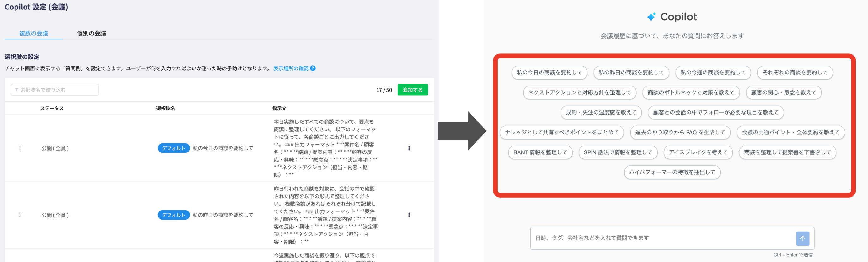Viewport: 868px width, 262px height.
Task: Click the Copilot sparkle logo icon
Action: pyautogui.click(x=651, y=16)
